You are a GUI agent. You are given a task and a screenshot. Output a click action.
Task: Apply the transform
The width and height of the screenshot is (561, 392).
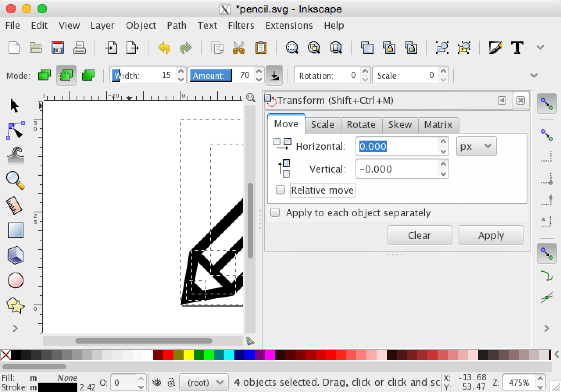pyautogui.click(x=491, y=235)
